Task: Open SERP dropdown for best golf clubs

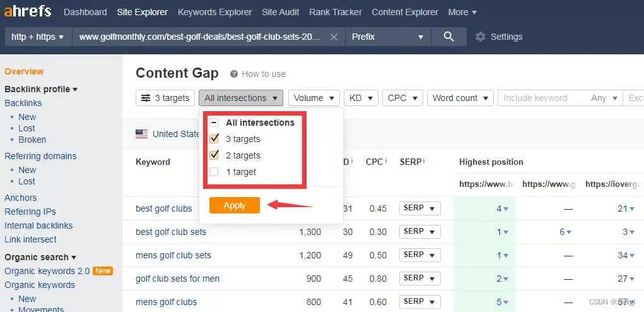Action: (x=419, y=208)
